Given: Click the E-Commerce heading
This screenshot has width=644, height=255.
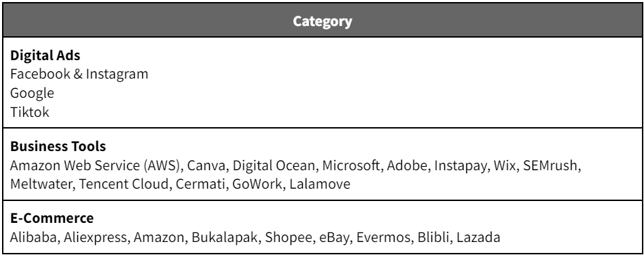Looking at the screenshot, I should tap(52, 218).
